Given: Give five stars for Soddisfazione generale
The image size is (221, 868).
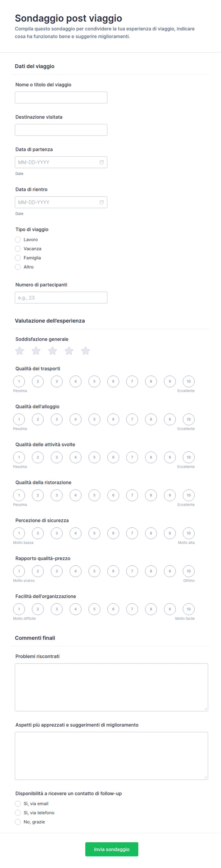Looking at the screenshot, I should point(86,351).
